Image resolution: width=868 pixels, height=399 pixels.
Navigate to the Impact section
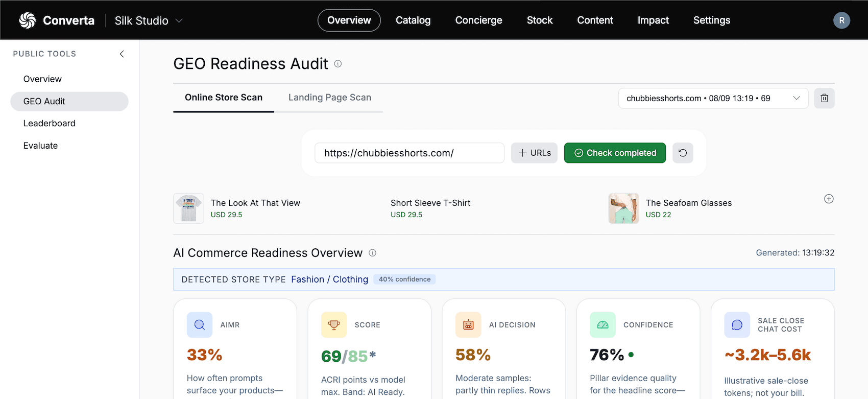click(x=653, y=20)
